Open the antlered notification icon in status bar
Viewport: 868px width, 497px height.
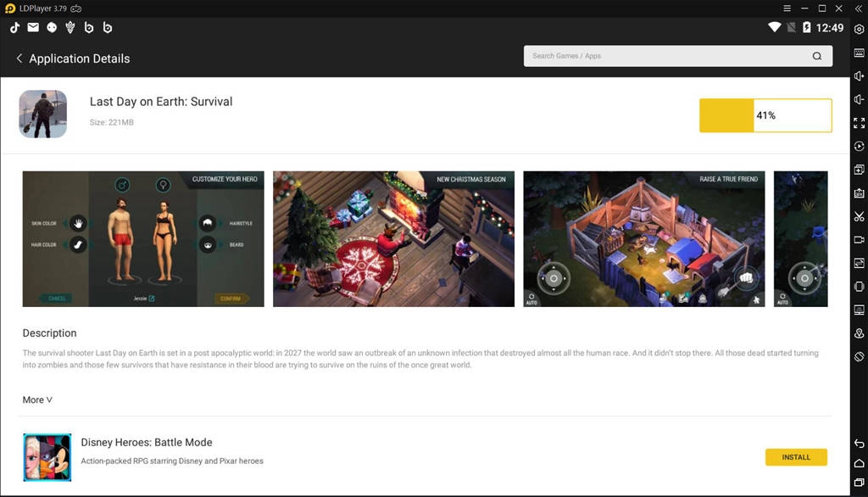point(70,27)
